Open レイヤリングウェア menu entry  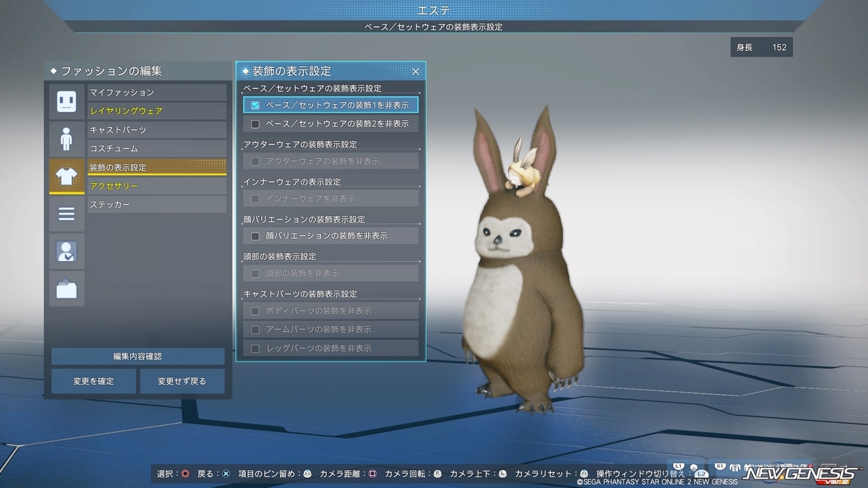click(157, 111)
